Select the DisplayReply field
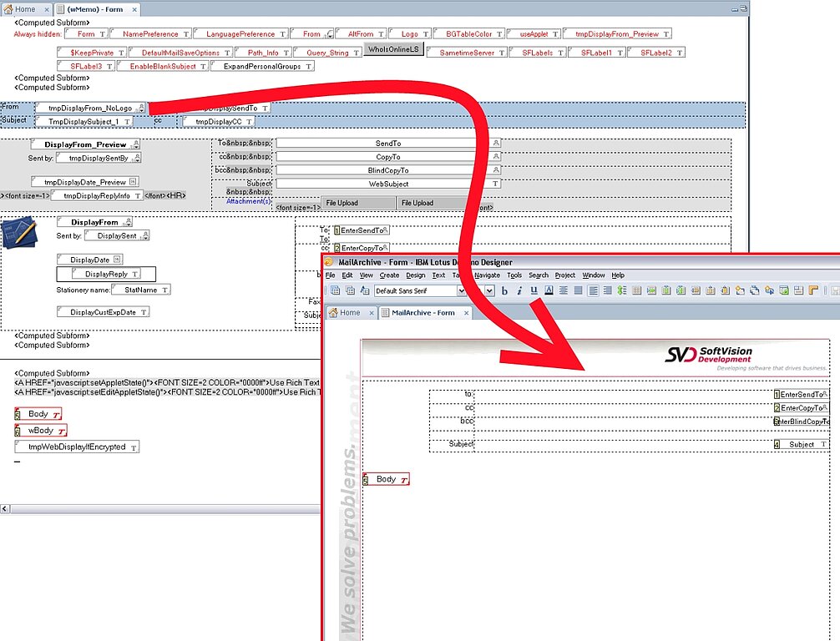The width and height of the screenshot is (840, 641). pos(106,275)
